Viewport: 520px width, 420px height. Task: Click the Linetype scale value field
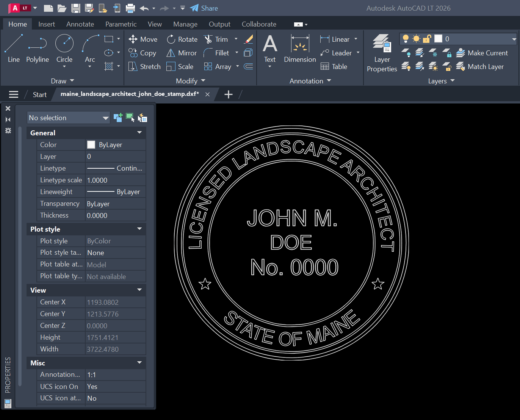[x=116, y=180]
